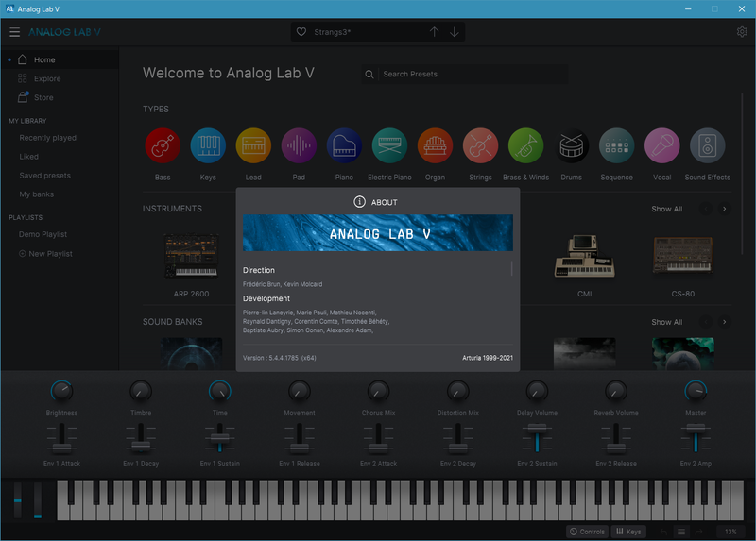Image resolution: width=756 pixels, height=541 pixels.
Task: Open the Demo Playlist
Action: point(43,234)
